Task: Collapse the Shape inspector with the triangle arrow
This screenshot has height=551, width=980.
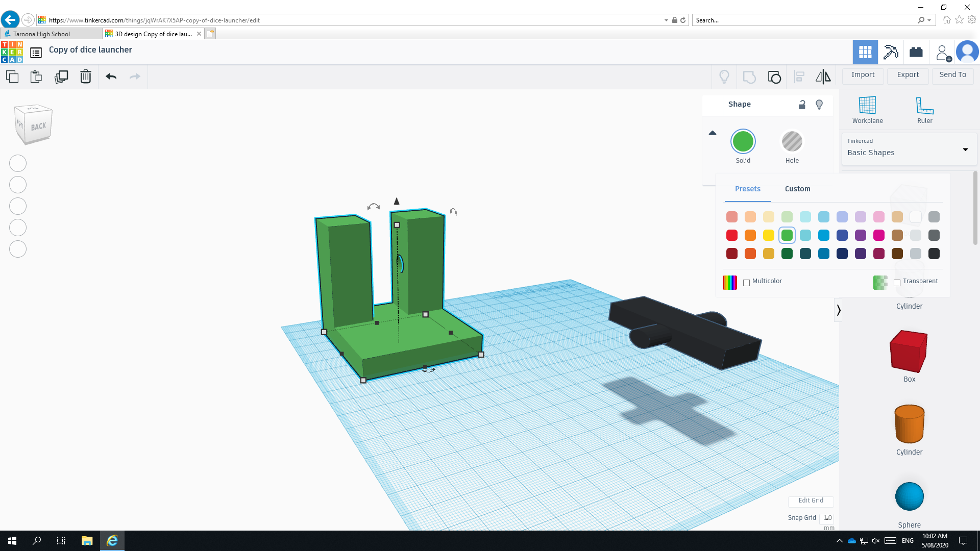Action: pos(713,132)
